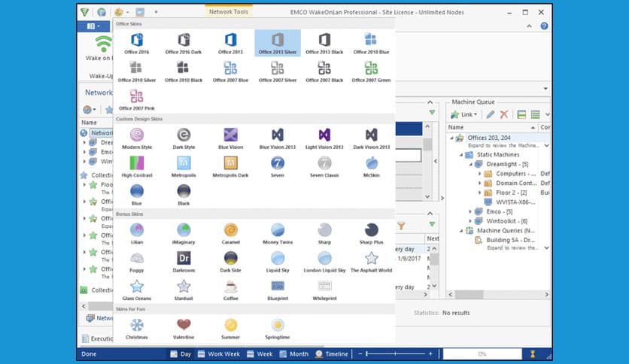Choose the Dark Style skin
This screenshot has width=629, height=364.
pyautogui.click(x=184, y=138)
